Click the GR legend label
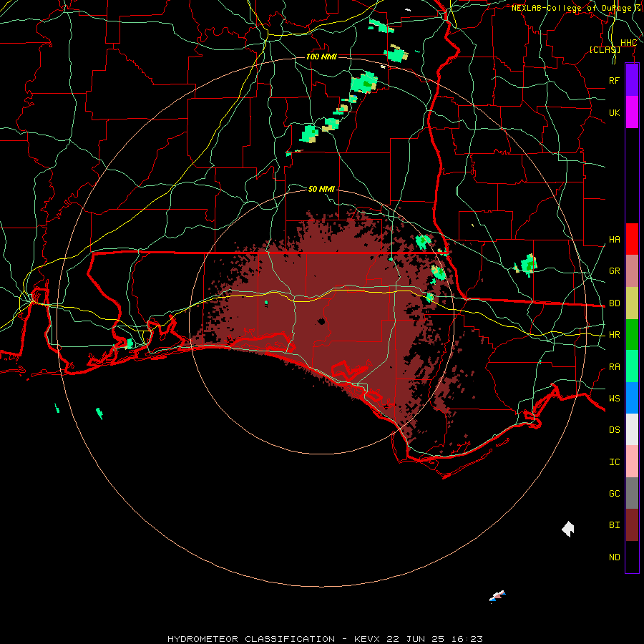 [x=614, y=271]
